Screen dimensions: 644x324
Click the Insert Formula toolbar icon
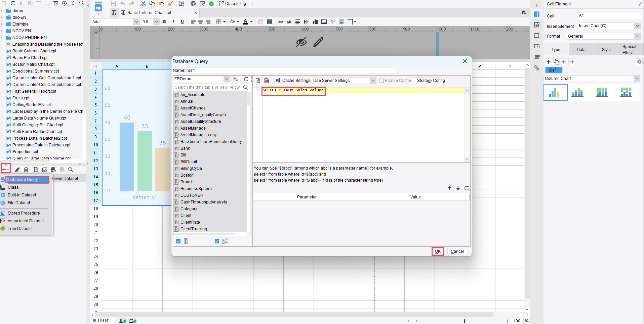[x=306, y=22]
